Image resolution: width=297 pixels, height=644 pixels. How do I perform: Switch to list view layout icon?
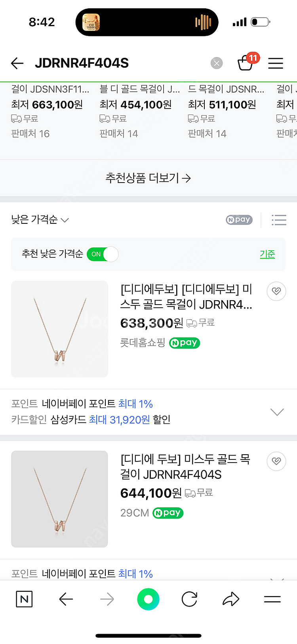[279, 220]
